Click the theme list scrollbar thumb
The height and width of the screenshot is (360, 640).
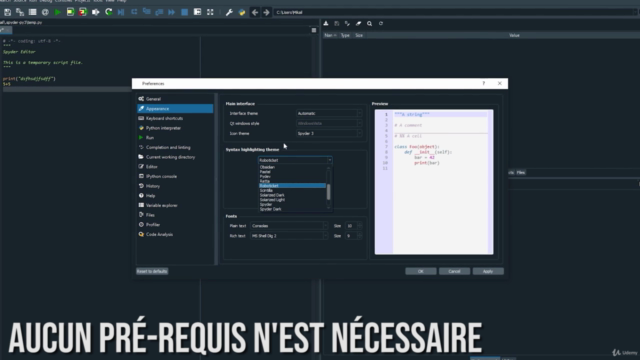point(329,192)
